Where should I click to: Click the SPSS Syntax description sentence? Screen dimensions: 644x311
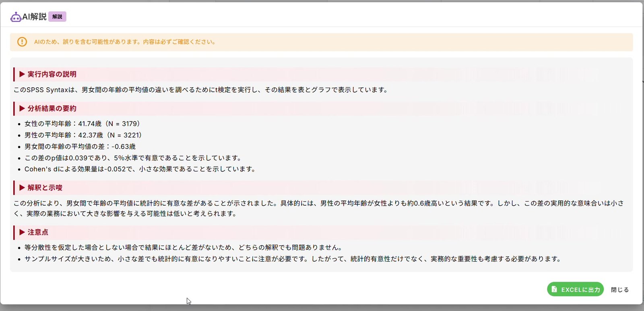coord(201,90)
